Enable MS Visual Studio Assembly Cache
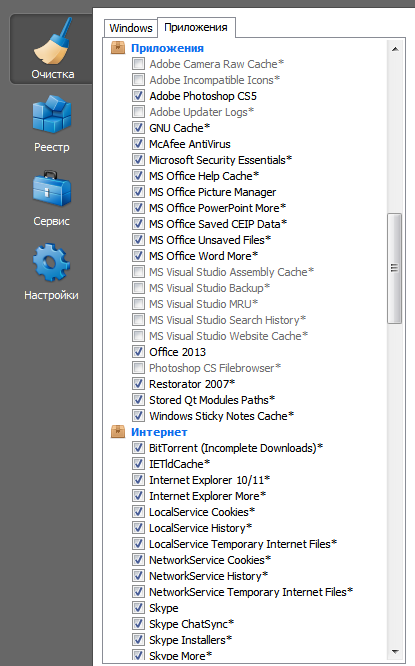 coord(138,272)
